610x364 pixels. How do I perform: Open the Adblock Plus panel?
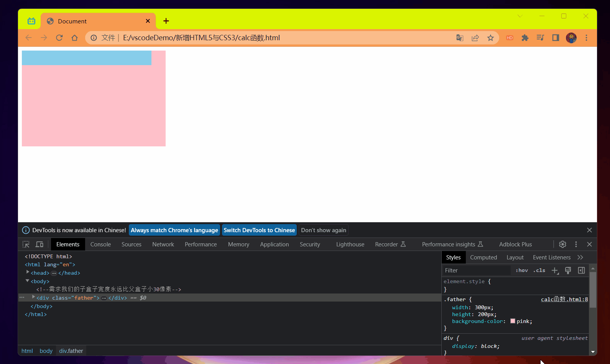click(x=515, y=244)
